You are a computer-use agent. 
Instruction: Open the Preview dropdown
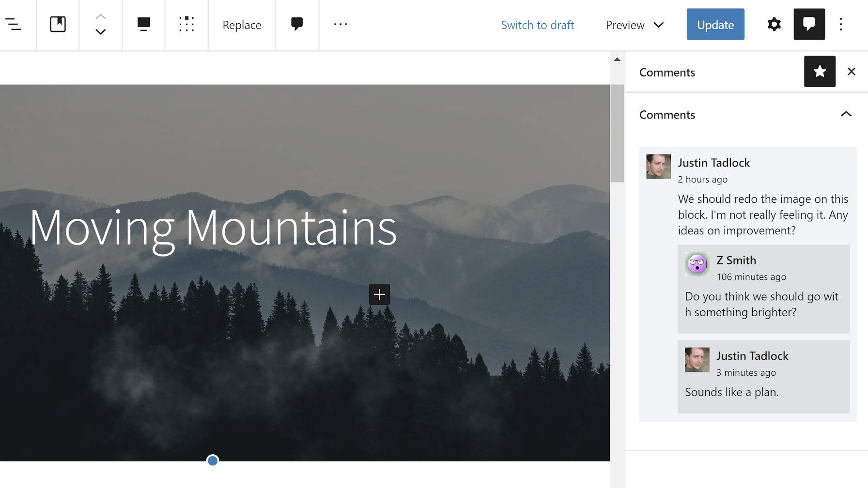[x=634, y=25]
